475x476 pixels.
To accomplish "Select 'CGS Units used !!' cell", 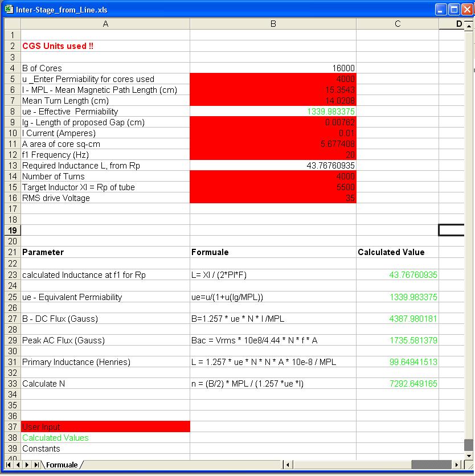I will (x=105, y=46).
